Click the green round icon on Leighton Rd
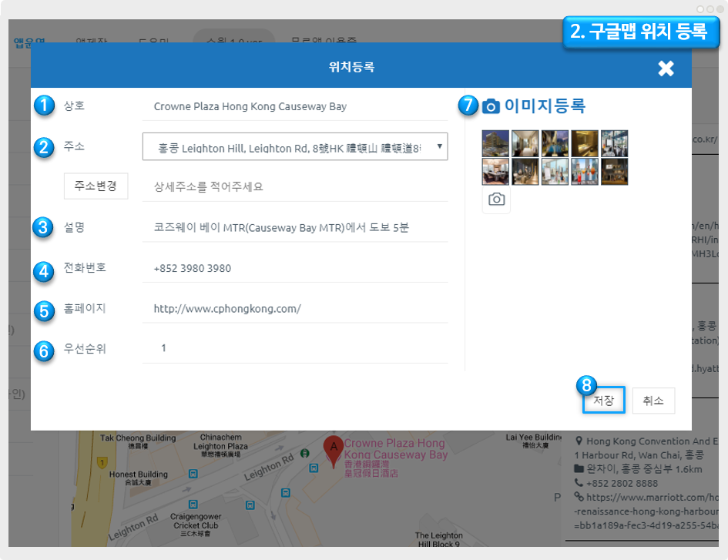 [x=304, y=453]
